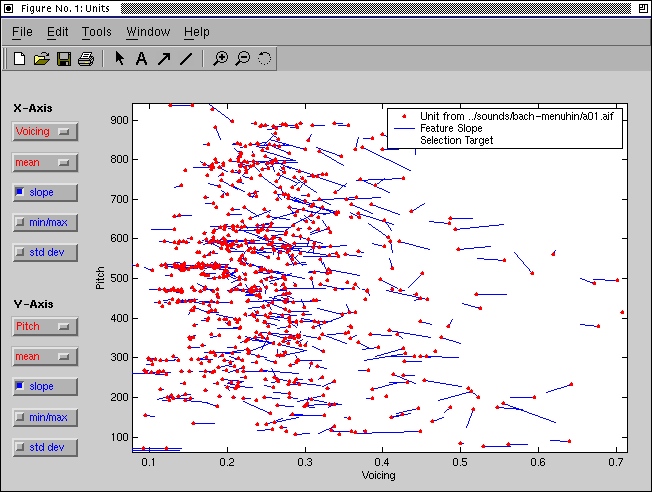Click the Save floppy disk icon
The width and height of the screenshot is (652, 492).
coord(64,59)
